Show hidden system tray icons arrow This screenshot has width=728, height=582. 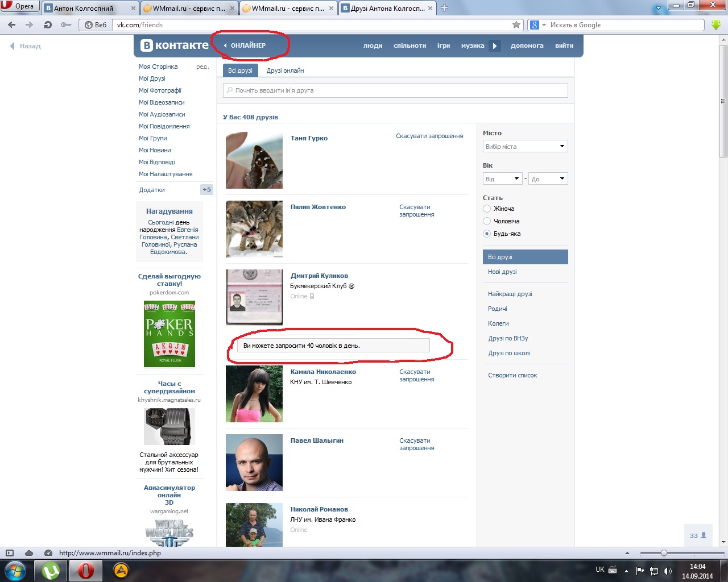click(x=626, y=571)
